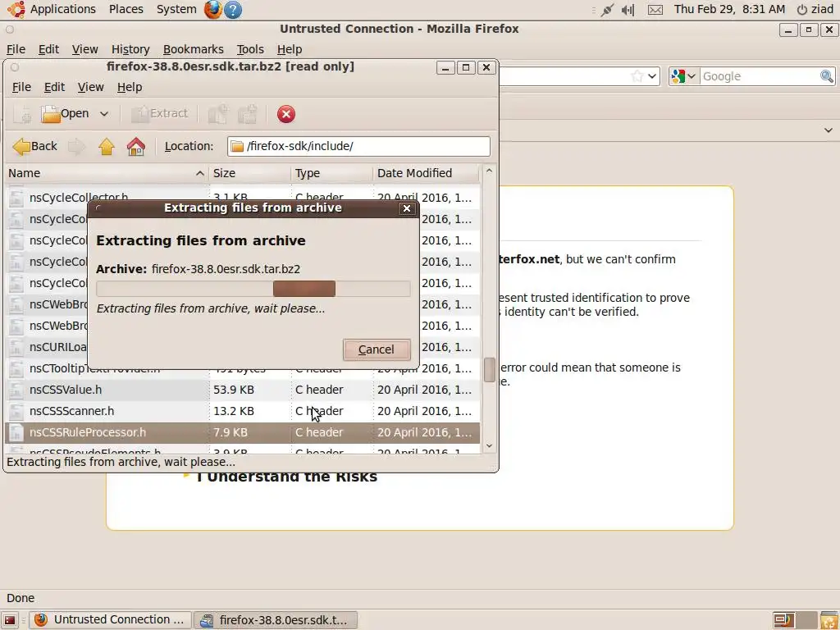Open the URL bar history dropdown in Firefox

click(x=652, y=76)
